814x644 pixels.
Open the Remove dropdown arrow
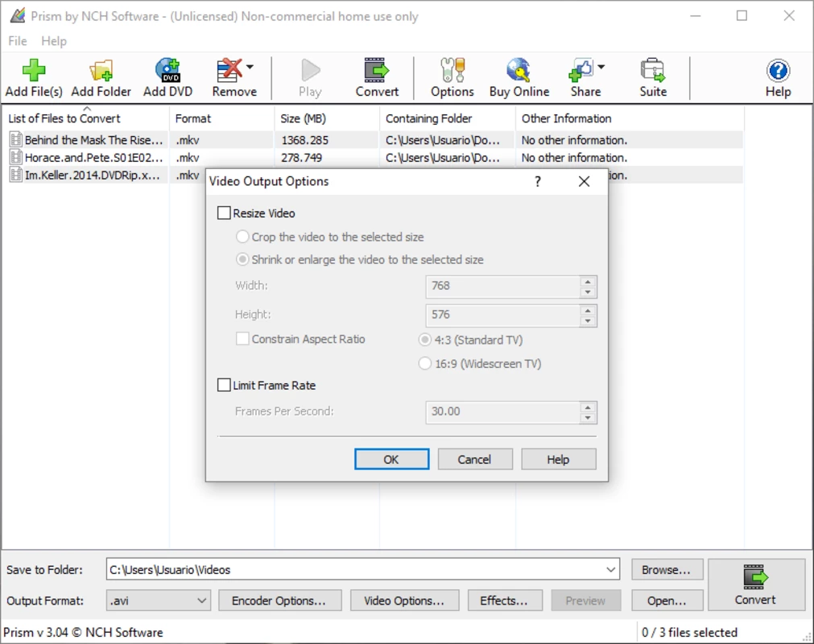click(x=250, y=67)
